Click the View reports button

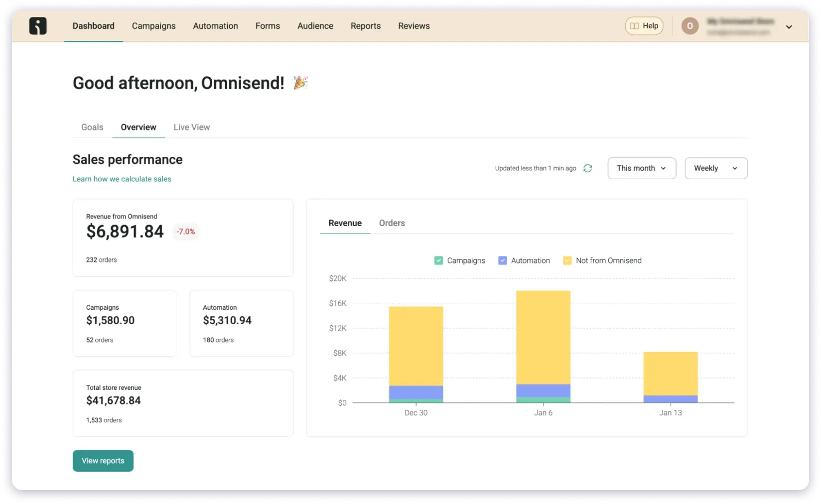pyautogui.click(x=103, y=461)
